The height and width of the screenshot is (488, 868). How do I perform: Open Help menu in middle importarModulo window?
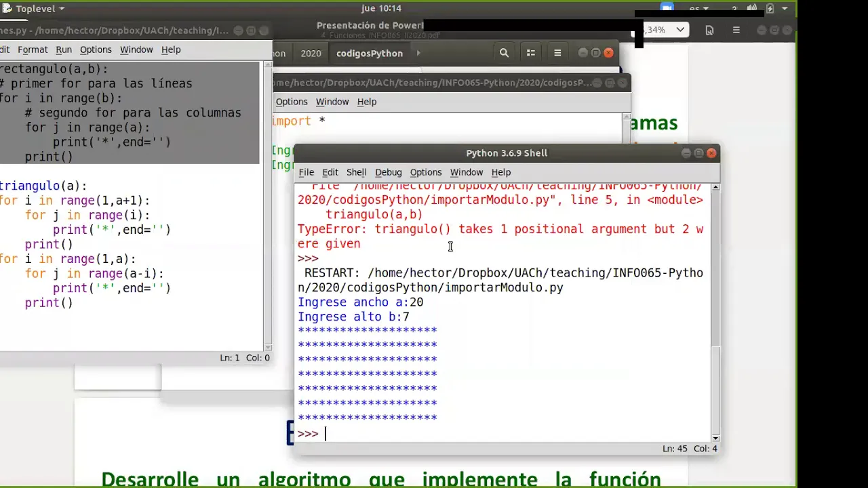point(367,102)
